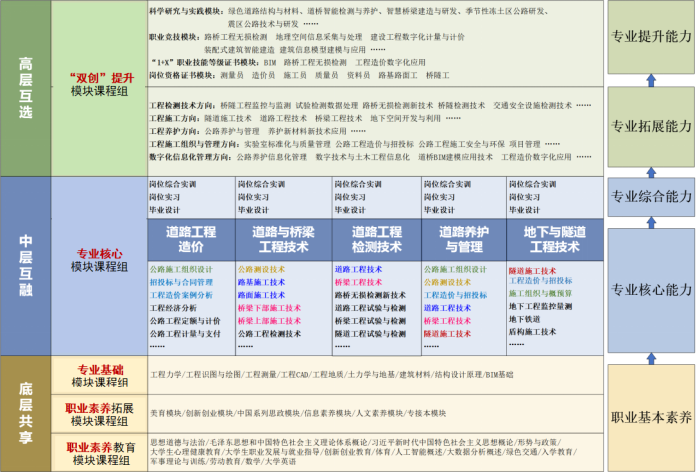Image resolution: width=700 pixels, height=472 pixels.
Task: Click the 高层互选 green side block
Action: coord(25,88)
